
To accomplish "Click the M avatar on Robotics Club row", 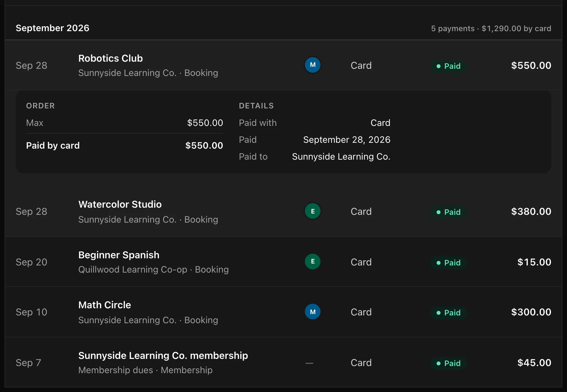I will click(x=313, y=65).
